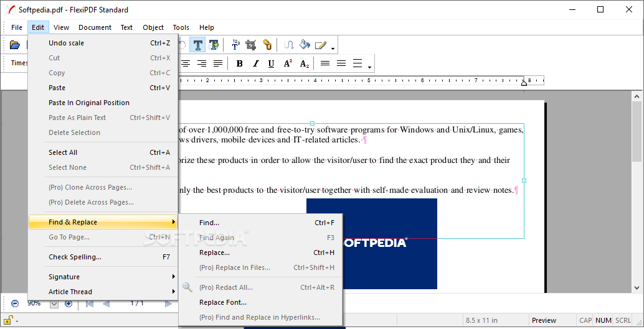Click the page numbering T123 tool icon

pos(235,45)
